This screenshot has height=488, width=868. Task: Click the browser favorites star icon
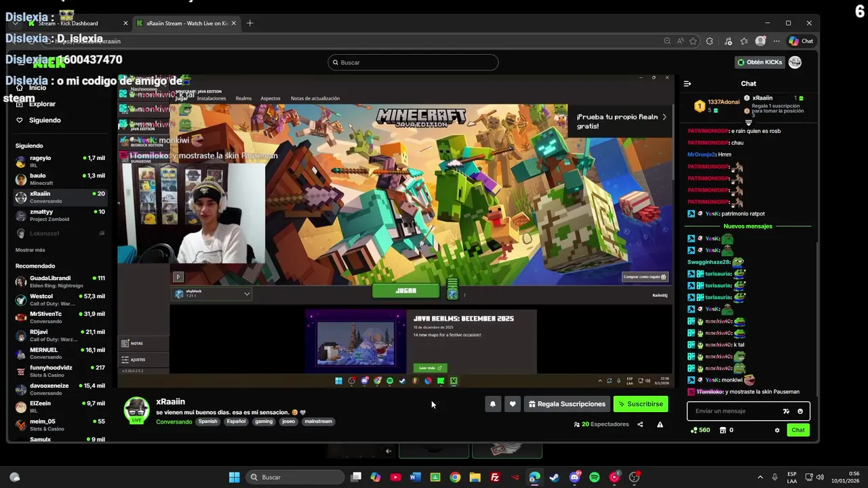(x=693, y=41)
